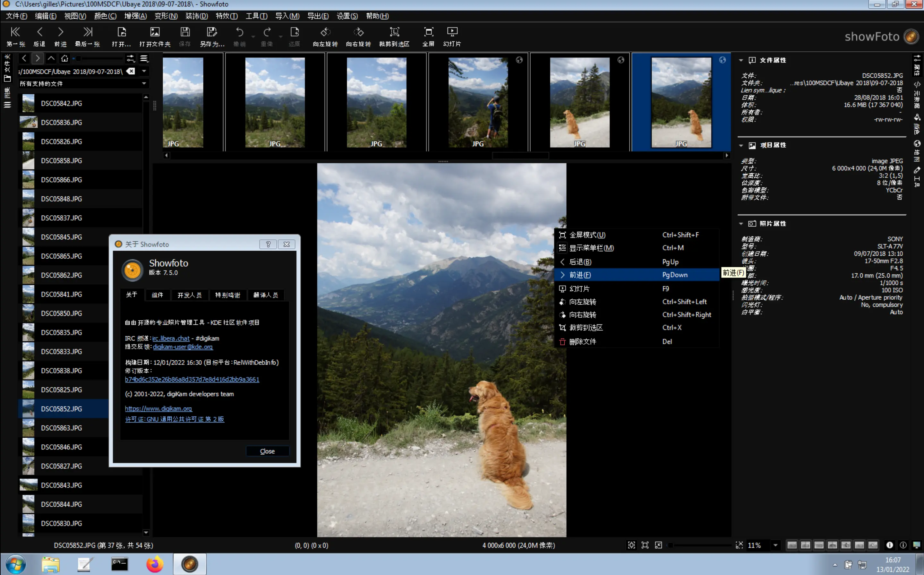Enter fullscreen mode via the toolbar icon
924x575 pixels.
(429, 36)
